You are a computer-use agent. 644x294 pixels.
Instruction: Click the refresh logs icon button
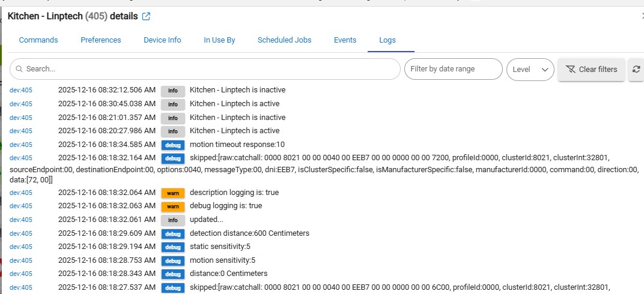tap(636, 70)
